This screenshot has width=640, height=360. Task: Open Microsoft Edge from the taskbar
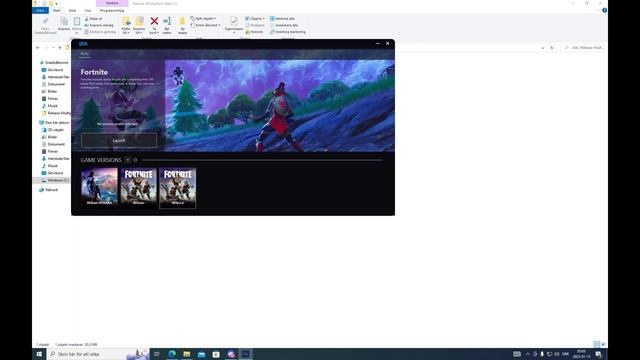click(x=172, y=354)
